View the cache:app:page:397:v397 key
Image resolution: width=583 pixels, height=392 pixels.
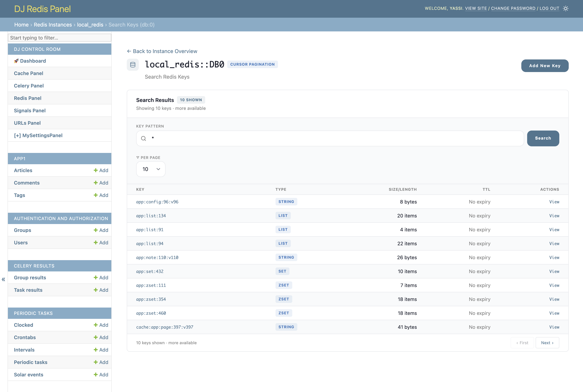point(554,327)
